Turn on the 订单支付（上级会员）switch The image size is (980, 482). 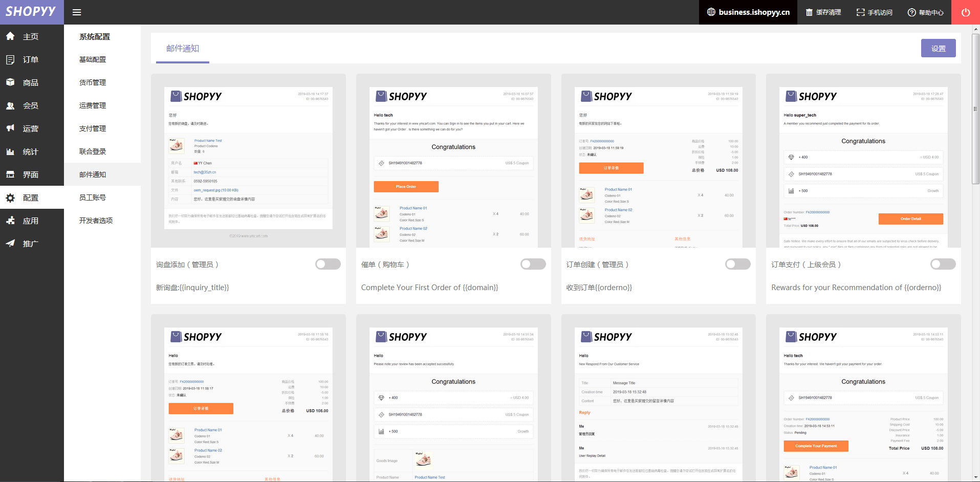click(x=943, y=264)
